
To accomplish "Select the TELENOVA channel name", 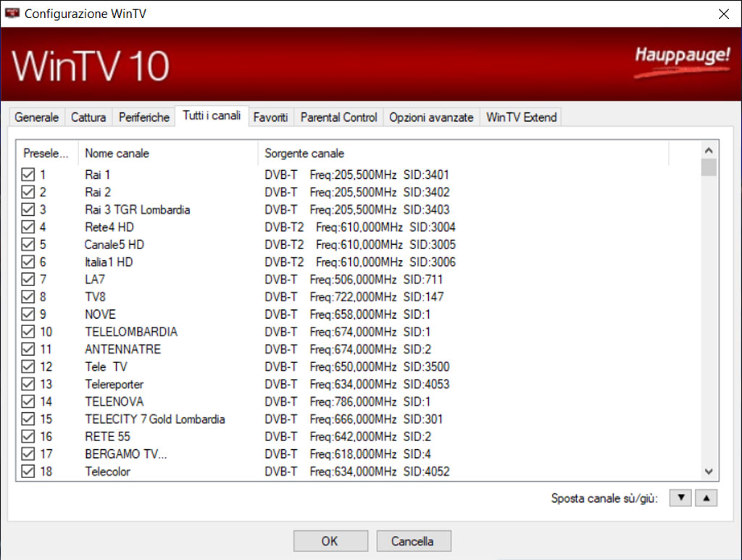I will click(x=114, y=401).
